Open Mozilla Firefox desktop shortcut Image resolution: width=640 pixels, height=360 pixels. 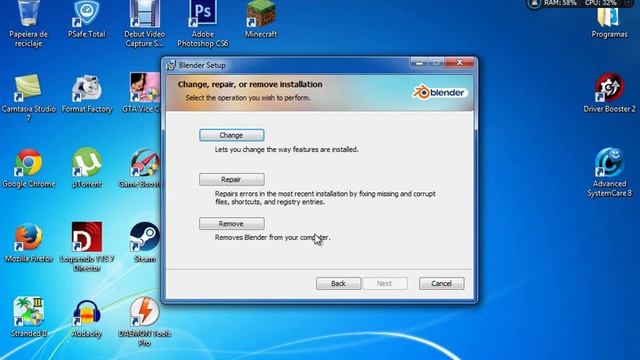[x=28, y=243]
